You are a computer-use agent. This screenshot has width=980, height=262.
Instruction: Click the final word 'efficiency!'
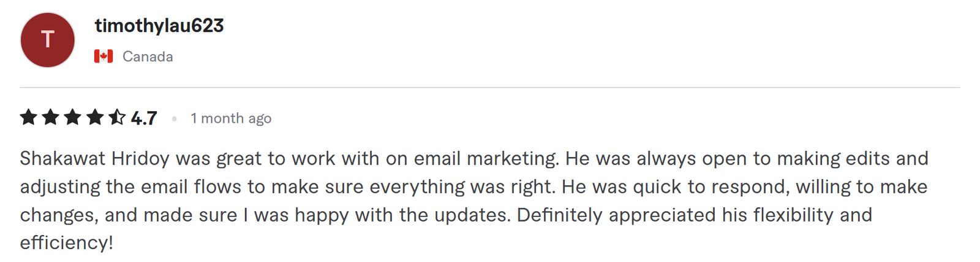point(67,242)
